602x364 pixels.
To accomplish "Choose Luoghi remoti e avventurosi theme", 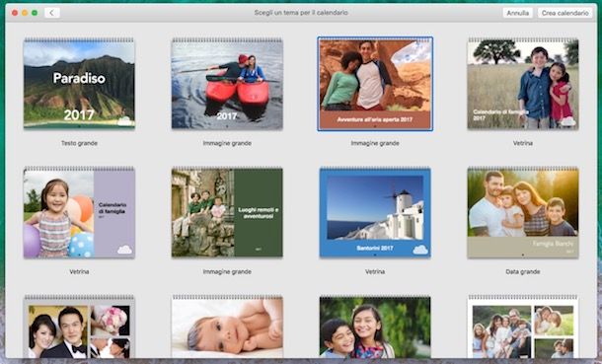I will coord(227,212).
